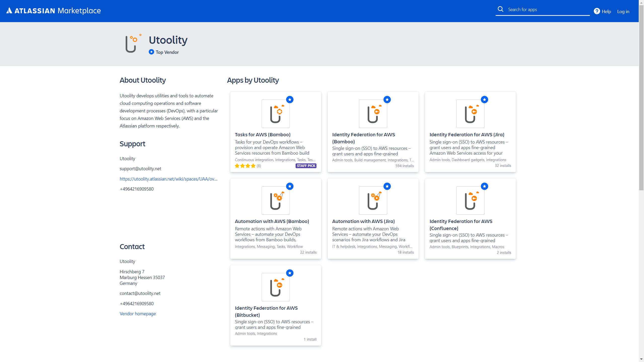
Task: Open the Vendor homepage link
Action: click(x=138, y=313)
